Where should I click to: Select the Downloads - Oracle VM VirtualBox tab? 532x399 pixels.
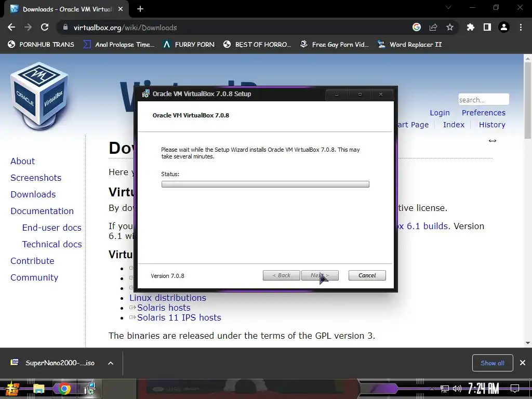66,9
